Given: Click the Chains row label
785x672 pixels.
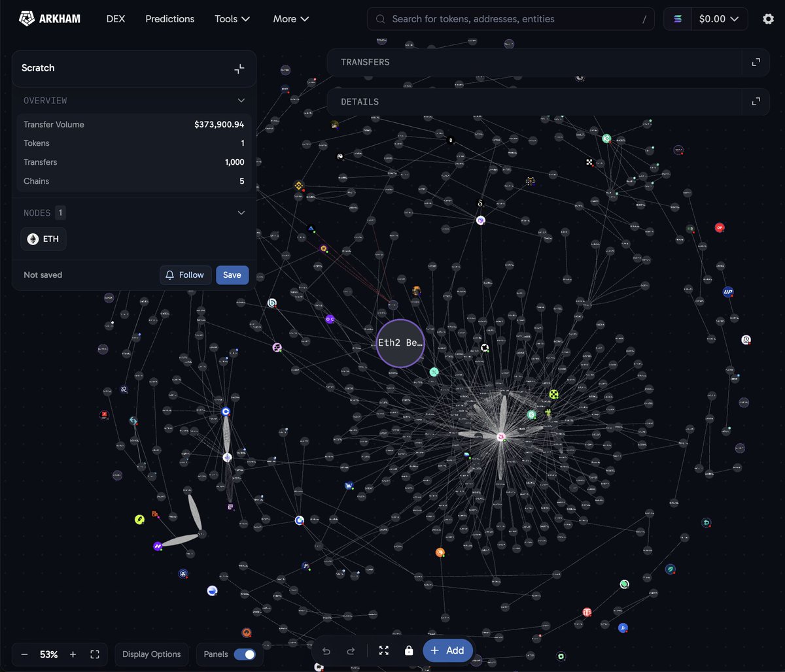Looking at the screenshot, I should click(37, 181).
